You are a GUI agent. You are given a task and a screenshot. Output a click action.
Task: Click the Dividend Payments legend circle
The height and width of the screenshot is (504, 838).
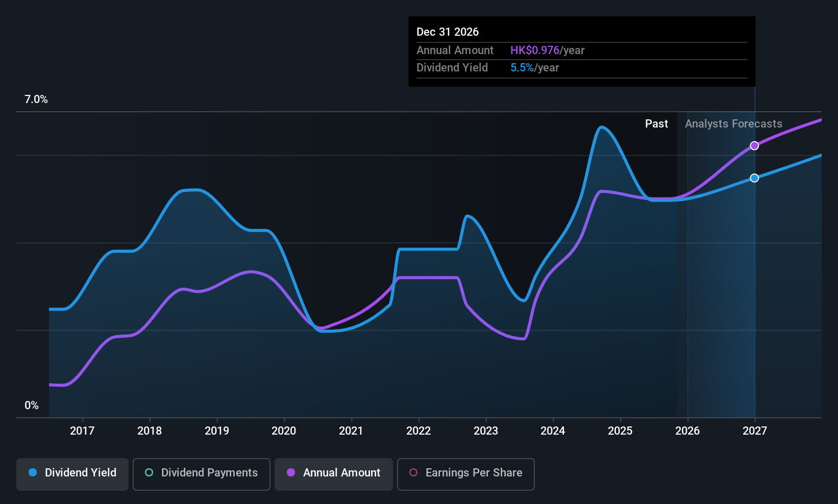[x=149, y=473]
